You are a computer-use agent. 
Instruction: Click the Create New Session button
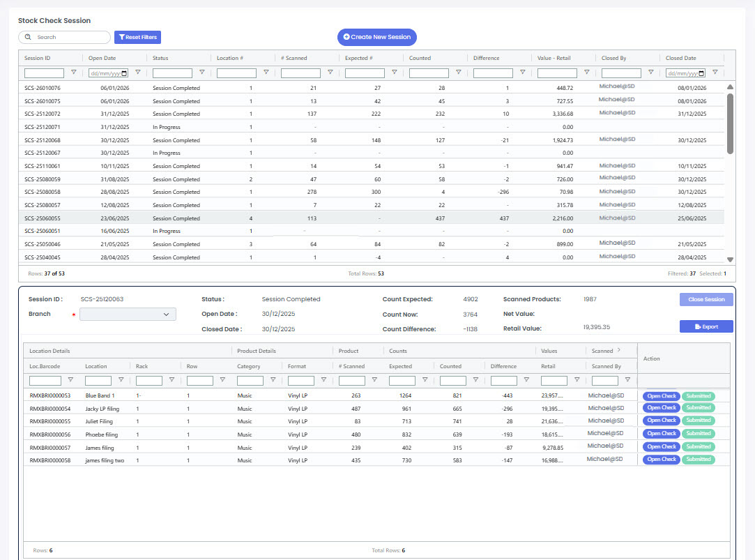376,37
